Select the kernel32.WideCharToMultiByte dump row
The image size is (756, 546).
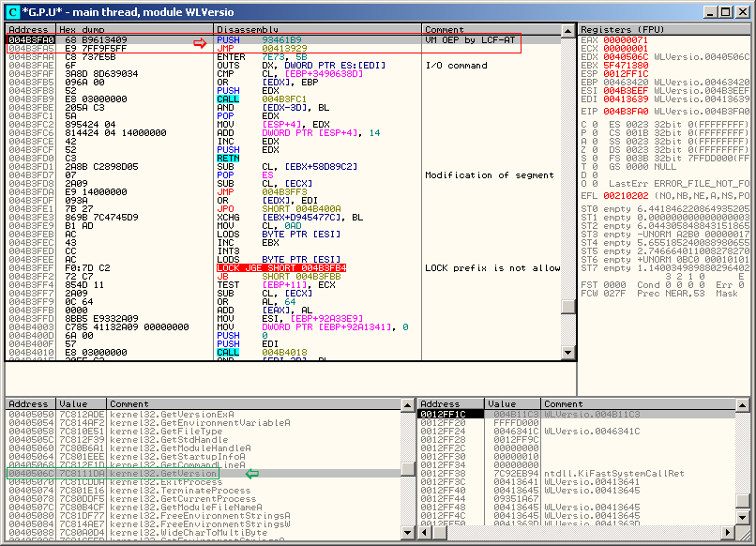[x=204, y=533]
